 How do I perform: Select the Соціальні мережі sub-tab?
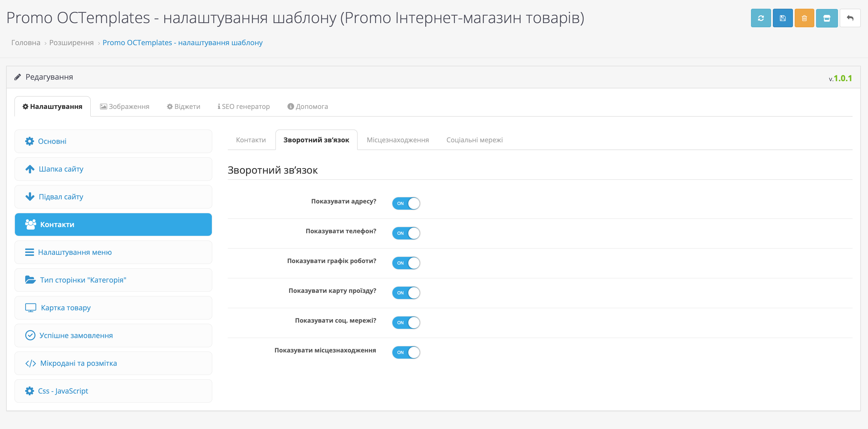coord(474,140)
